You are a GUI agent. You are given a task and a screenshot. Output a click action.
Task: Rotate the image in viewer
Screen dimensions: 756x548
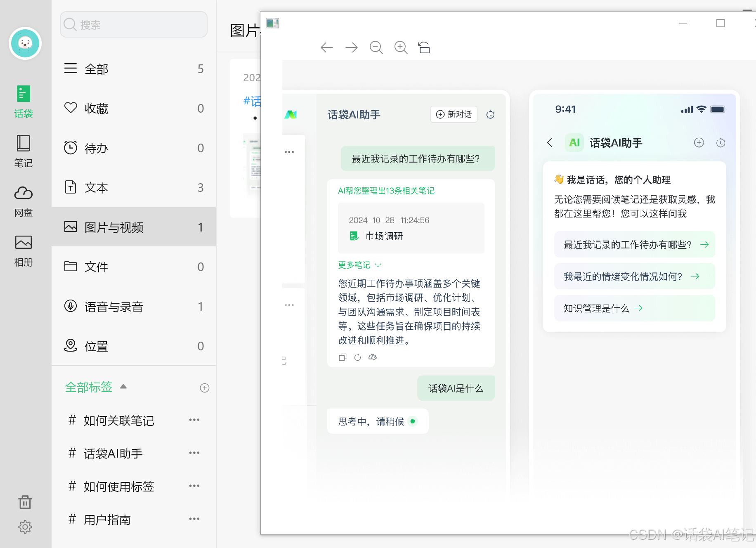click(424, 47)
